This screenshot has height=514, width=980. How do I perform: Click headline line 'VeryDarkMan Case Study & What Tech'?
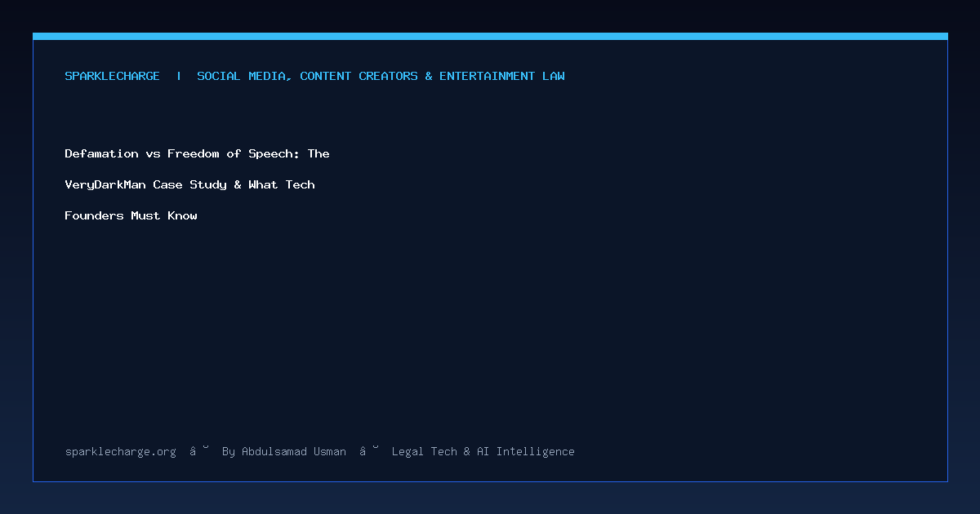point(189,184)
